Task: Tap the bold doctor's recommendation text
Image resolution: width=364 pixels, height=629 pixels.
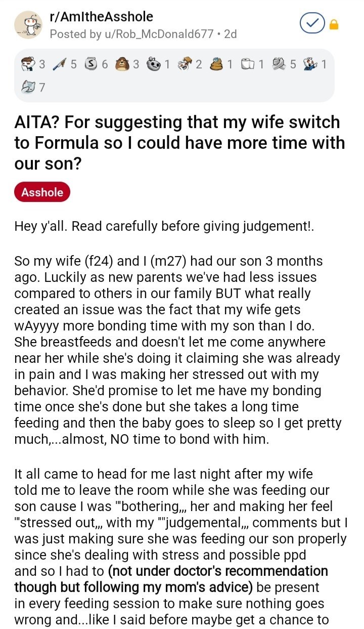Action: [x=217, y=571]
